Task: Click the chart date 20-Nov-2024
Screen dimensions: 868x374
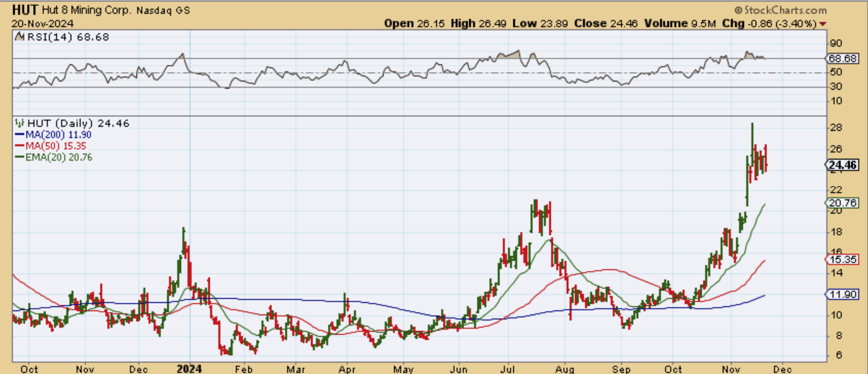Action: pyautogui.click(x=43, y=24)
